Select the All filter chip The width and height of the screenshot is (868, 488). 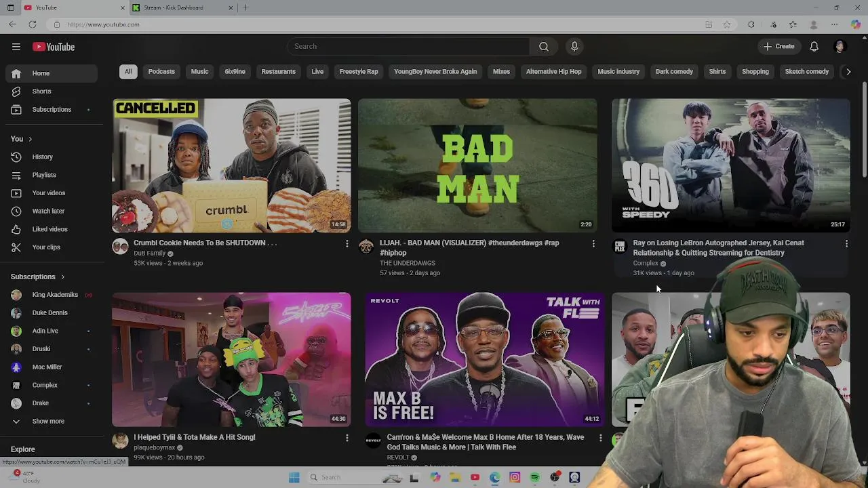pyautogui.click(x=128, y=71)
